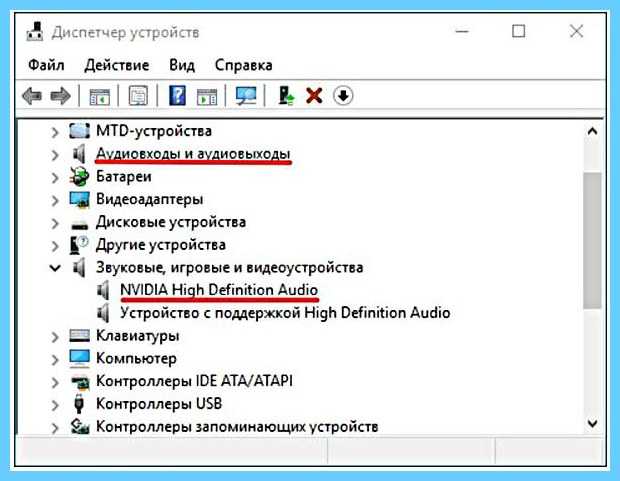Select the Батареи label
The image size is (620, 481).
tap(124, 176)
